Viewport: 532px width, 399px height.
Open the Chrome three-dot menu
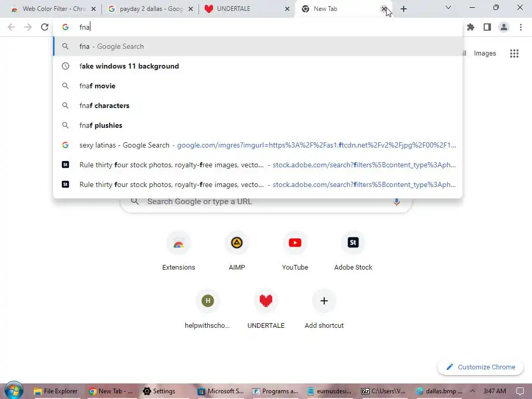click(521, 27)
